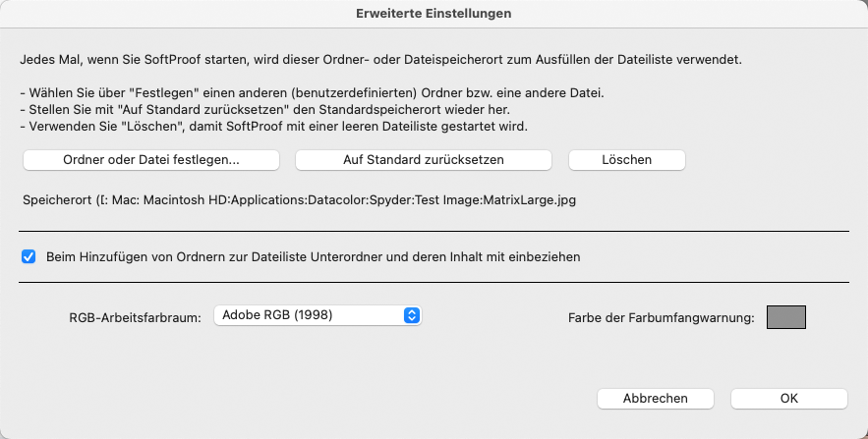Confirm settings with the OK button
Image resolution: width=868 pixels, height=439 pixels.
tap(788, 399)
